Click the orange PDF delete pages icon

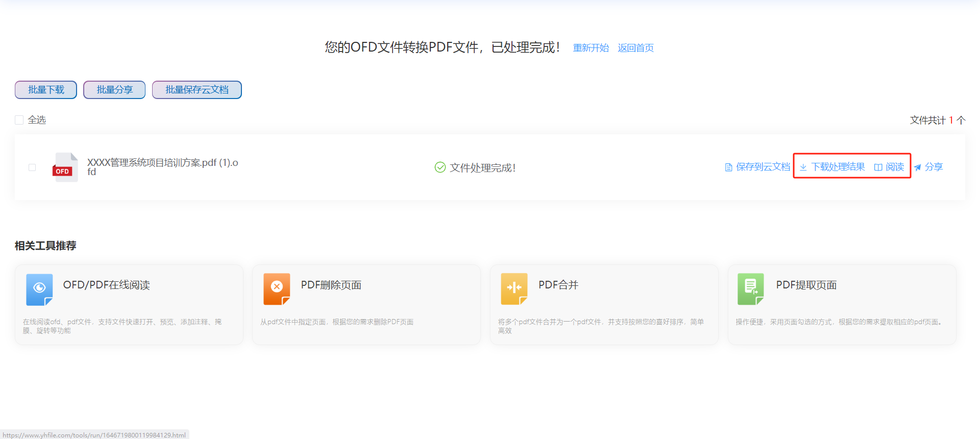[x=277, y=288]
